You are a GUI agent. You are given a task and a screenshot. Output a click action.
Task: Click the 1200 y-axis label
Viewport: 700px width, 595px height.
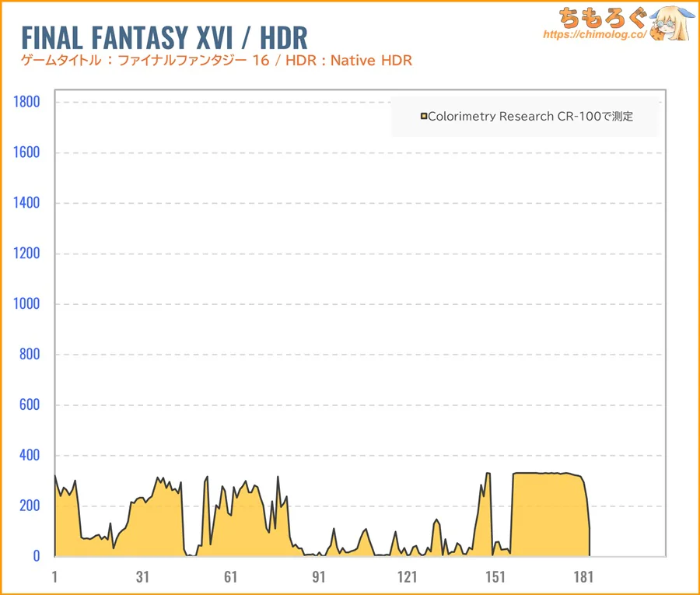pos(26,254)
